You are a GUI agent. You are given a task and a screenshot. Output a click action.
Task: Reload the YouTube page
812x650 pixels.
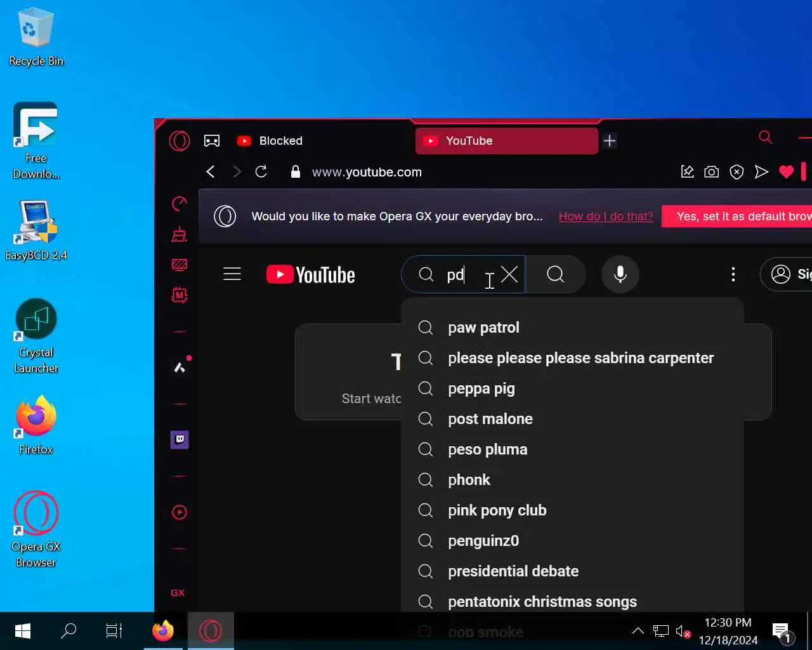pyautogui.click(x=261, y=172)
